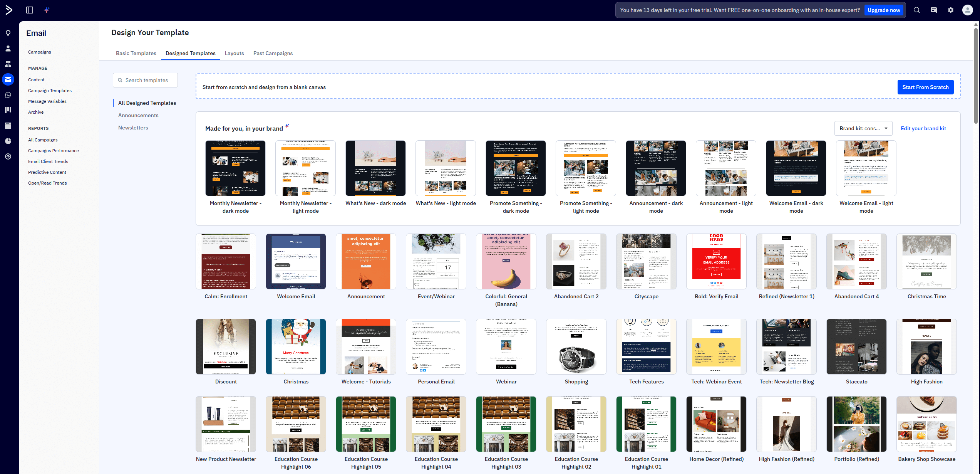
Task: Open Conversations via the chat bubble icon
Action: coord(933,10)
